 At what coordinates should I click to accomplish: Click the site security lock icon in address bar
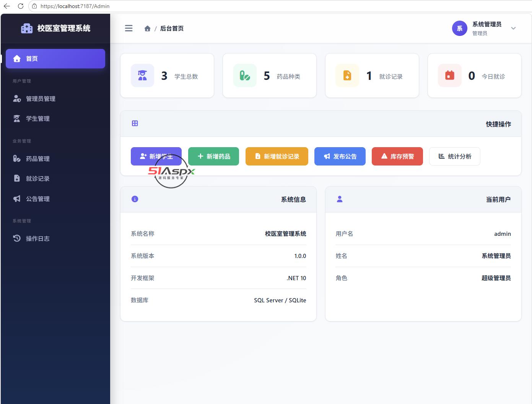pyautogui.click(x=34, y=6)
